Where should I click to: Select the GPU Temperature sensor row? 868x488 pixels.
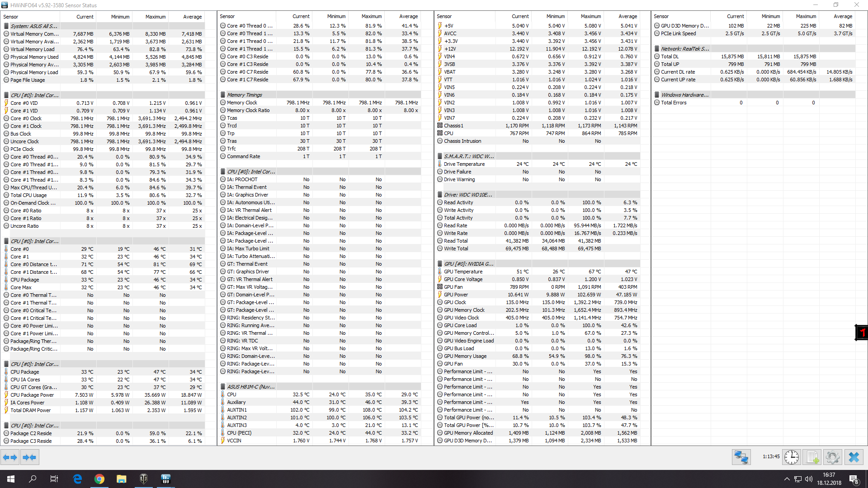(x=463, y=272)
